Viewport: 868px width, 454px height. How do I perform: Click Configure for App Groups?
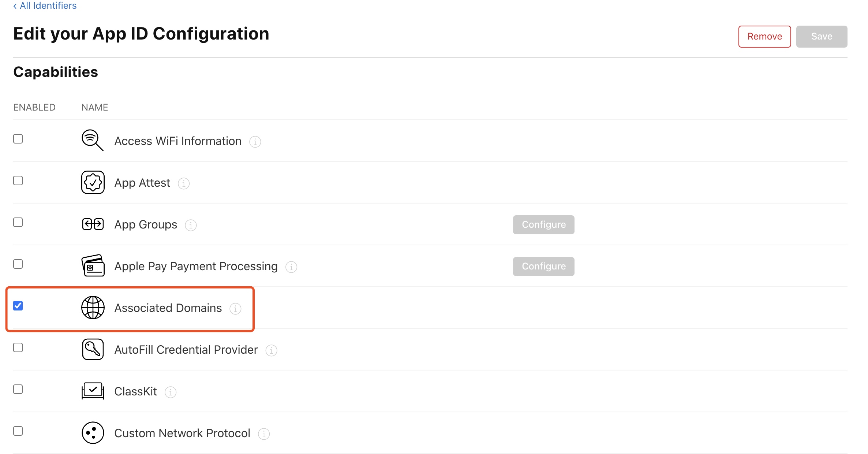click(x=543, y=224)
